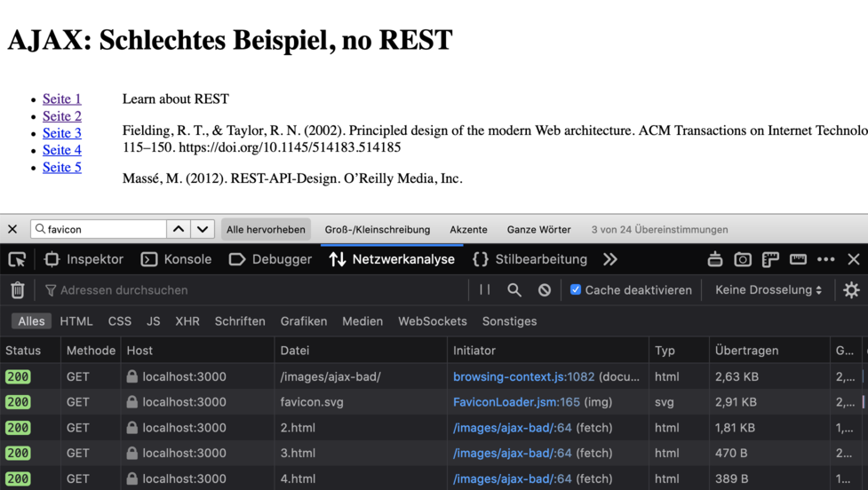Image resolution: width=868 pixels, height=490 pixels.
Task: Switch to the Inspektor tab
Action: 84,259
